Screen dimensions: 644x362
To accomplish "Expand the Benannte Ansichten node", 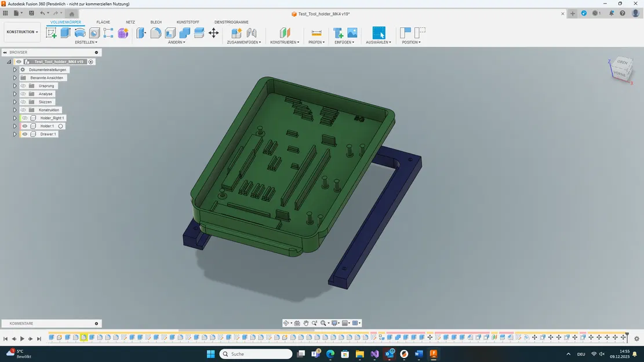I will 15,78.
